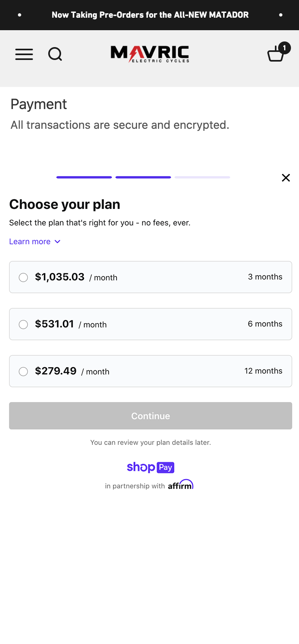Click the search magnifier icon

tap(55, 54)
